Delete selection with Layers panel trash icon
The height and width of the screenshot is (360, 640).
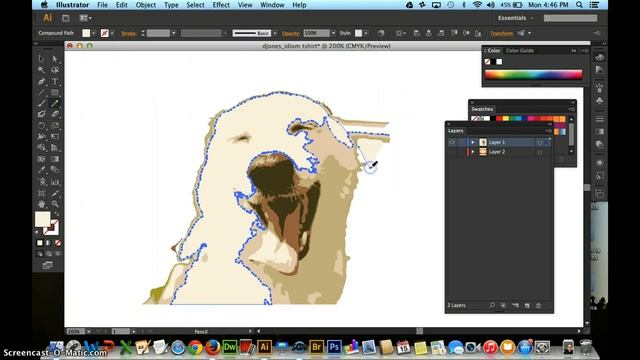(x=538, y=305)
